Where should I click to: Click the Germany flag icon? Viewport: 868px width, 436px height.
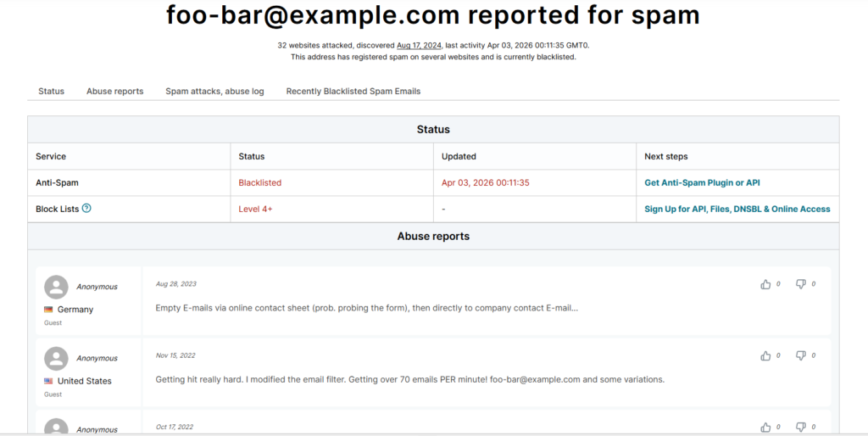tap(48, 310)
